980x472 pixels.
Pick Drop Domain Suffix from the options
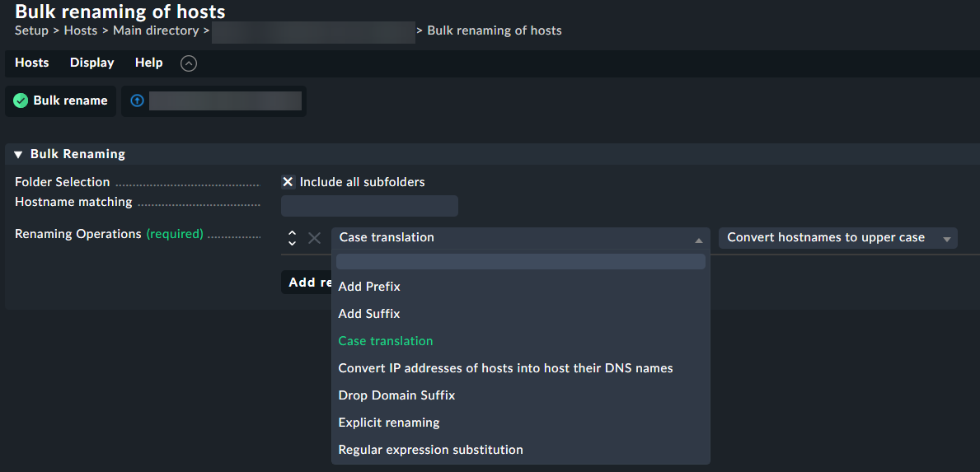396,395
